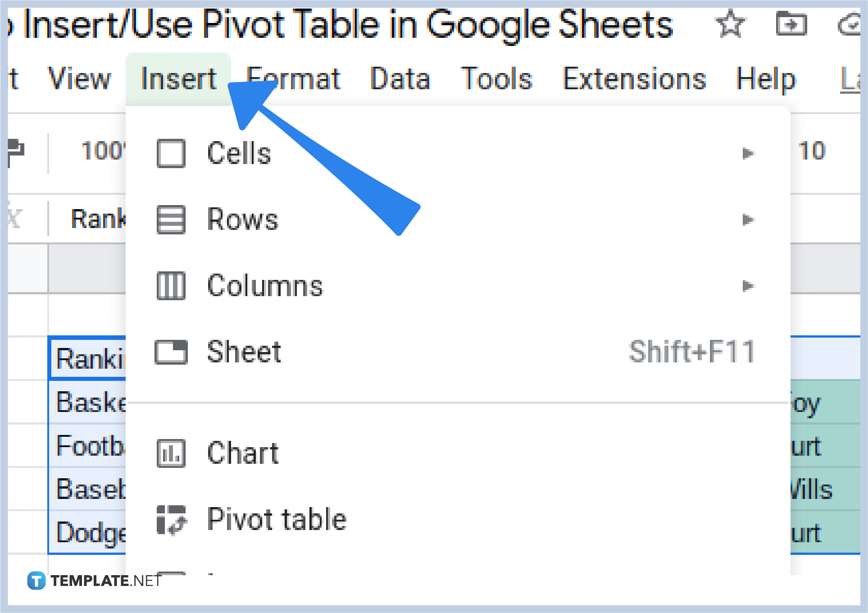Open the Data menu
Image resolution: width=868 pixels, height=613 pixels.
pyautogui.click(x=400, y=78)
